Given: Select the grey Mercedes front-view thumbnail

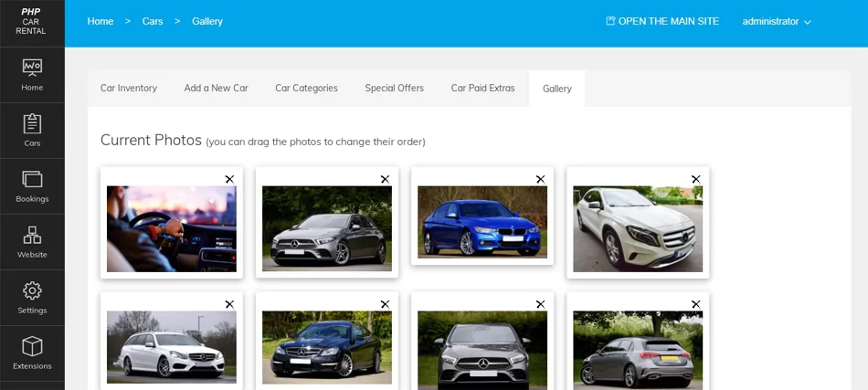Looking at the screenshot, I should pyautogui.click(x=482, y=350).
